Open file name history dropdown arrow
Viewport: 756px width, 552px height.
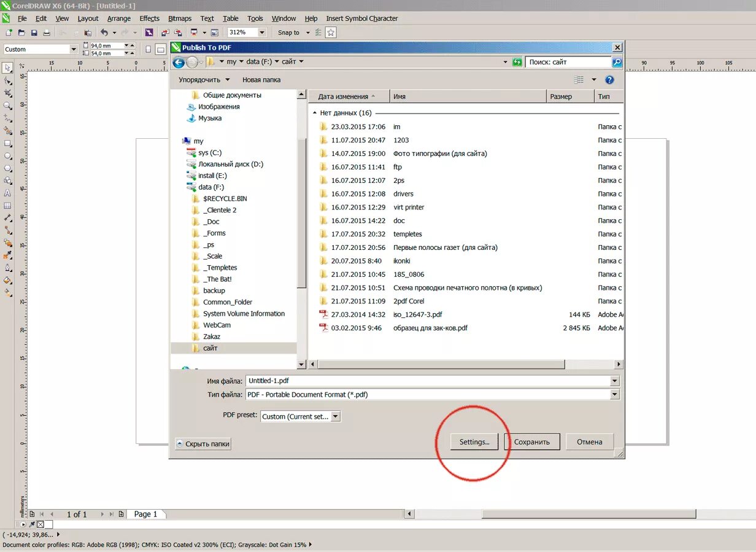(x=615, y=381)
